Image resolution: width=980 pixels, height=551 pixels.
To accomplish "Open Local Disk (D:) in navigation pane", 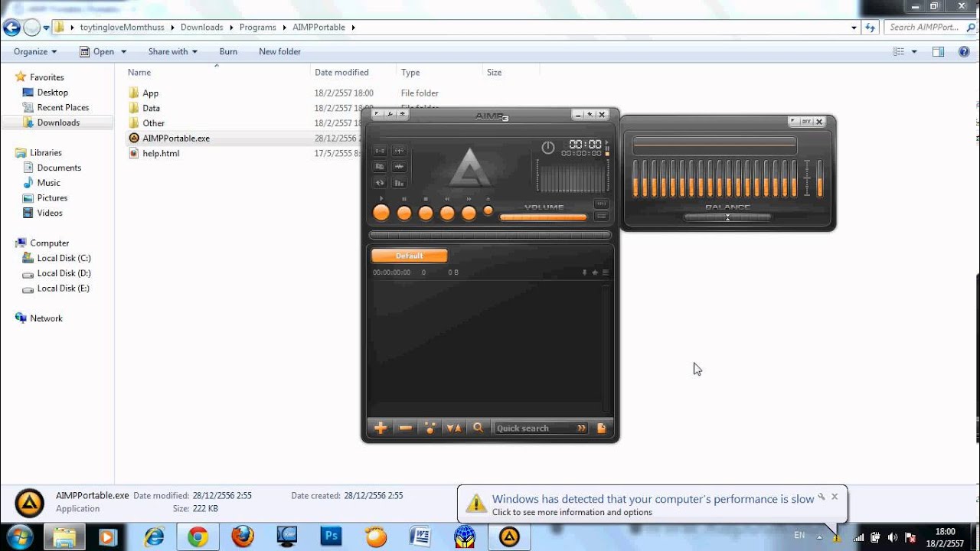I will click(x=64, y=273).
